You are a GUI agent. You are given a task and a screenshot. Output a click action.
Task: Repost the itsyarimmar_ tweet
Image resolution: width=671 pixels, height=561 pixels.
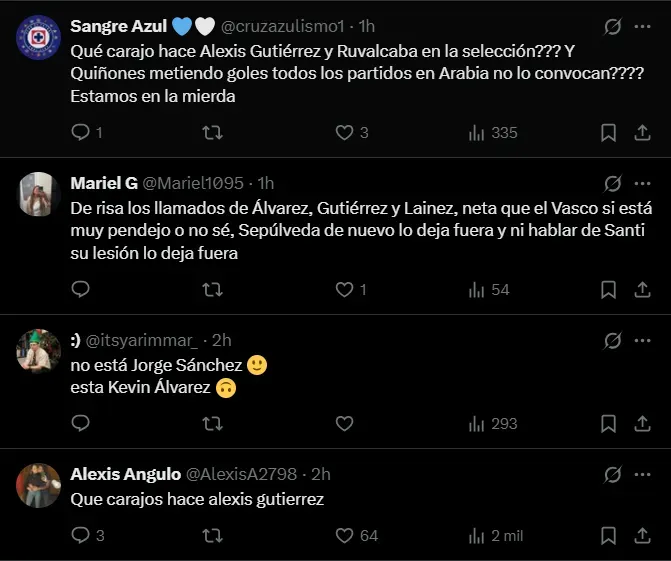click(213, 423)
